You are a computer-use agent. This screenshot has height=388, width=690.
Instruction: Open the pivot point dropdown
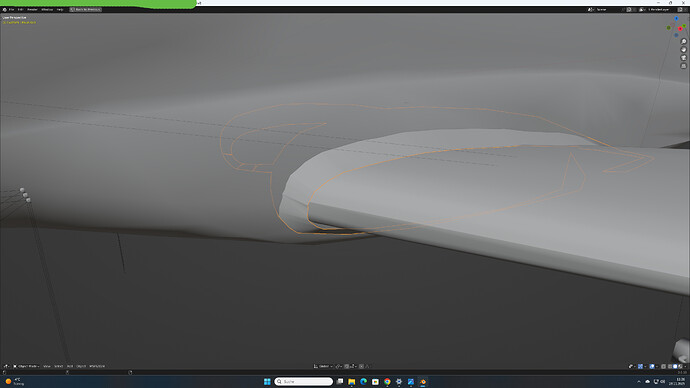click(339, 366)
